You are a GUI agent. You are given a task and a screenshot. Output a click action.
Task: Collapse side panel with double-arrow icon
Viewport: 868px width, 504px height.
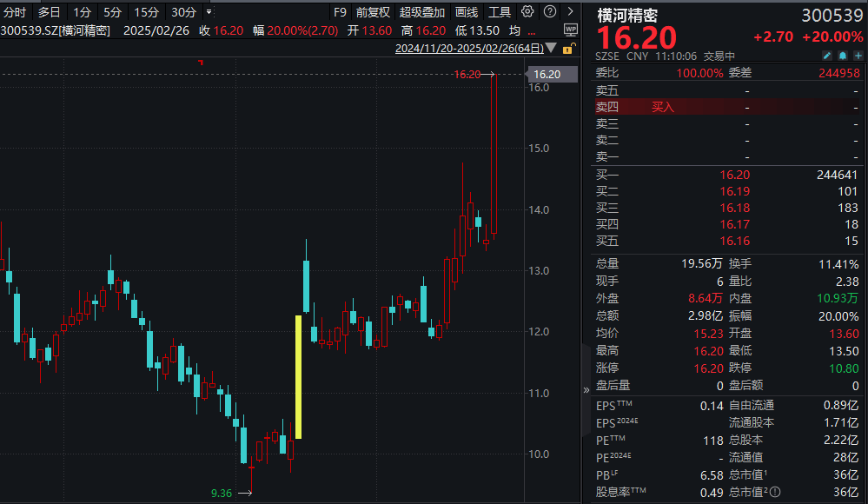coord(586,390)
